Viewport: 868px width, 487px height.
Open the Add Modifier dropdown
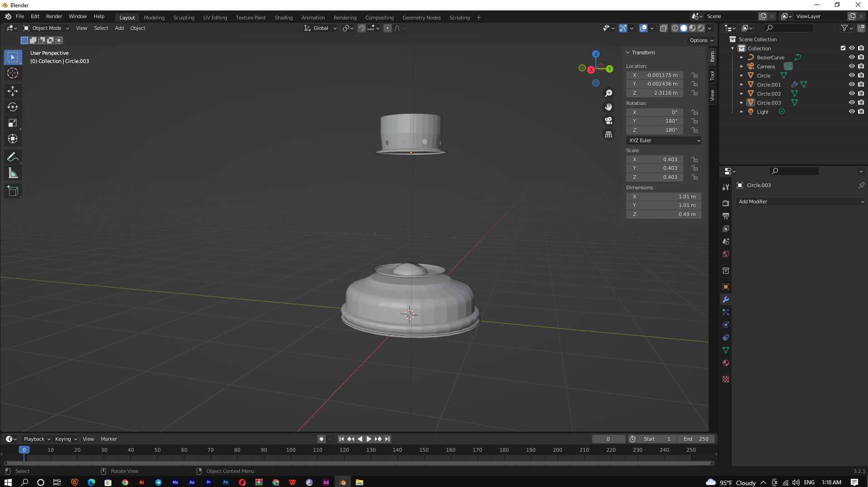(801, 202)
